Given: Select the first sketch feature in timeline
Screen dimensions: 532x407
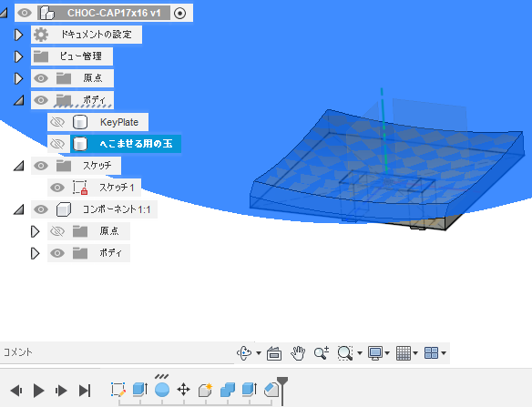Looking at the screenshot, I should point(118,390).
